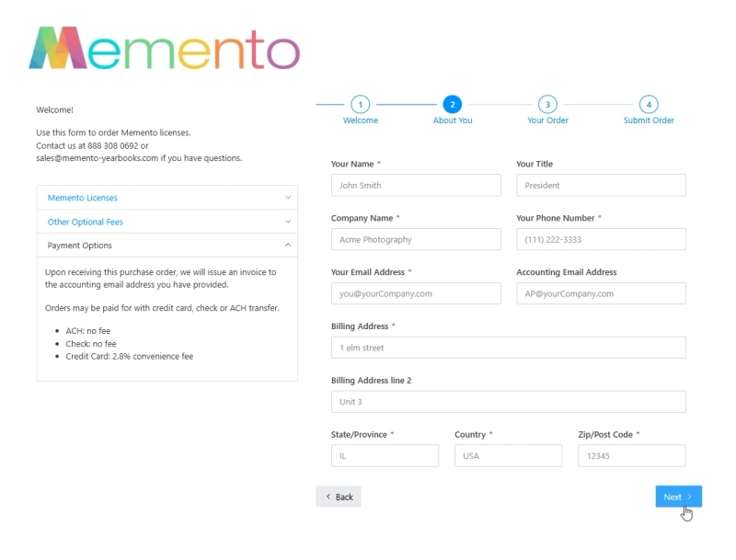Focus the Your Title field

tap(601, 185)
